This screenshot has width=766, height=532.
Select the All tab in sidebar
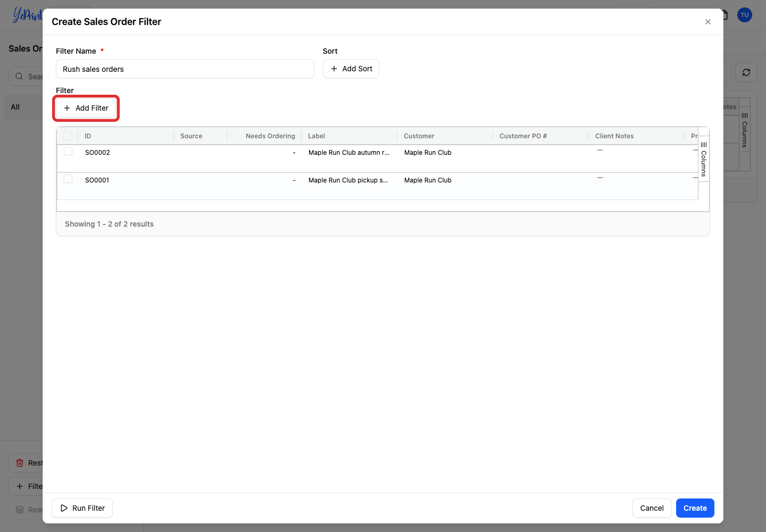click(x=15, y=107)
